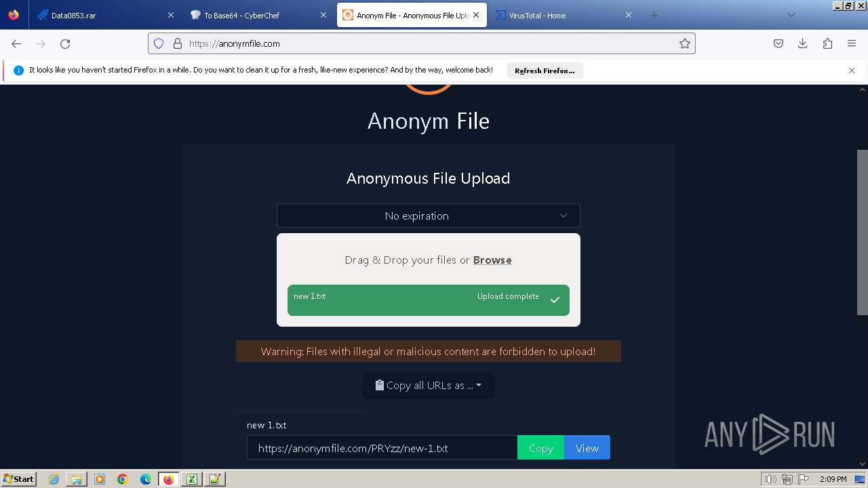The height and width of the screenshot is (488, 868).
Task: Open a new tab with the plus button
Action: [x=654, y=15]
